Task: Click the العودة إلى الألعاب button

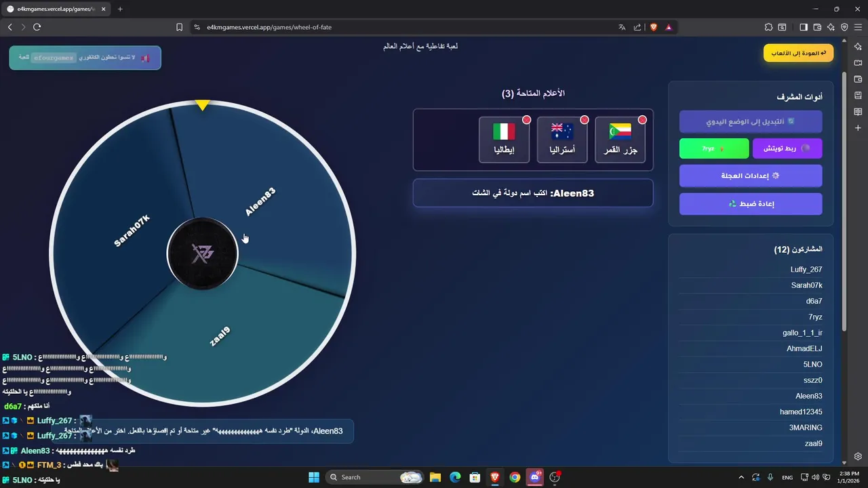Action: click(799, 53)
